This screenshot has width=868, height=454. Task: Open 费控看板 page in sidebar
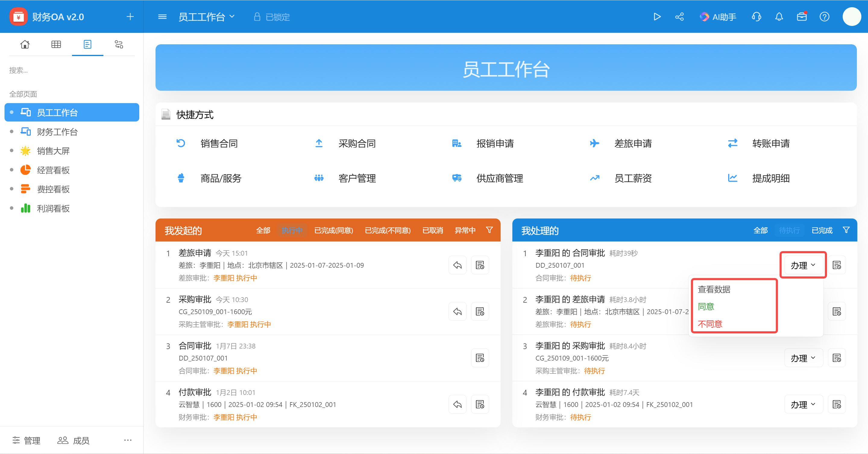click(72, 189)
